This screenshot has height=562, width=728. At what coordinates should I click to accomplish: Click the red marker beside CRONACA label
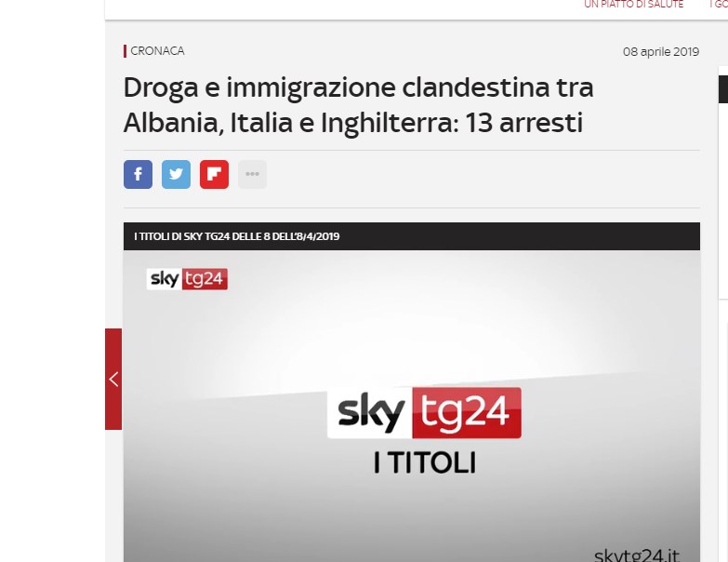(x=125, y=51)
